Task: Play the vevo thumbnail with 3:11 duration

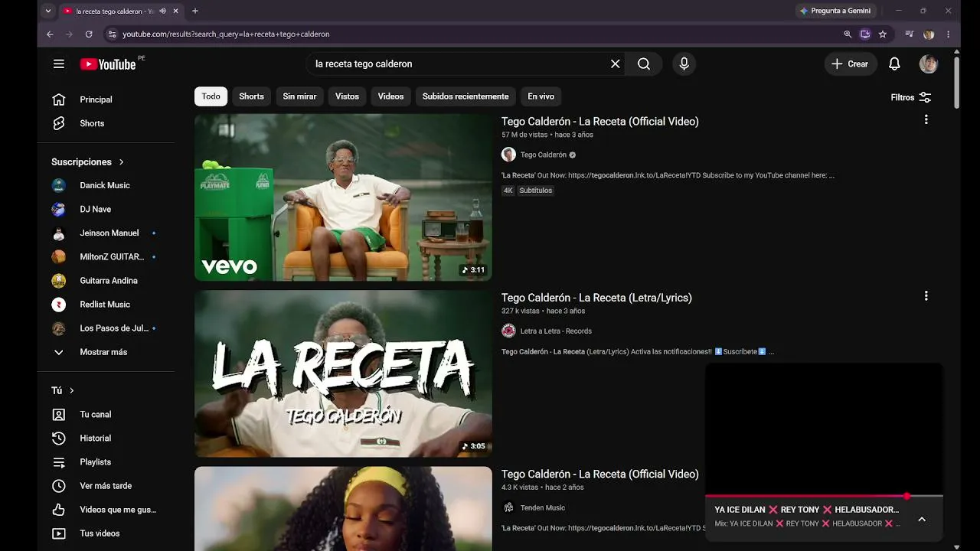Action: (343, 197)
